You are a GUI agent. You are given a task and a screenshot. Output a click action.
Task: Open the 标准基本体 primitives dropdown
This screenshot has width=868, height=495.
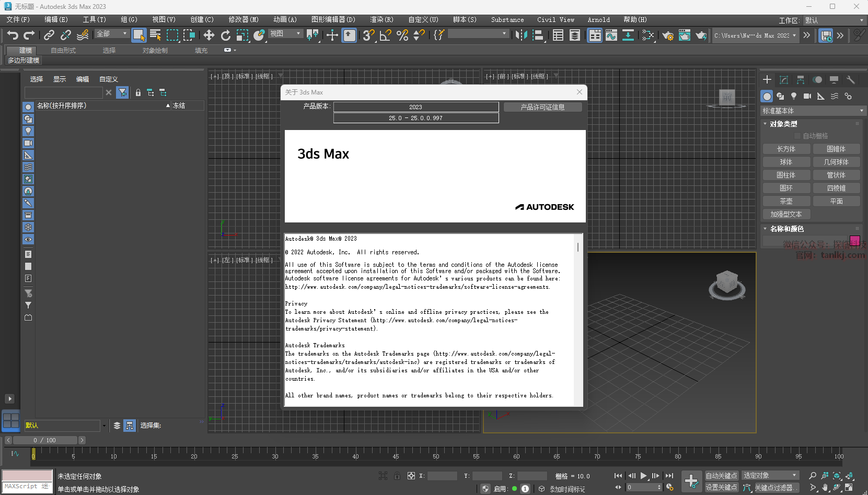[812, 111]
